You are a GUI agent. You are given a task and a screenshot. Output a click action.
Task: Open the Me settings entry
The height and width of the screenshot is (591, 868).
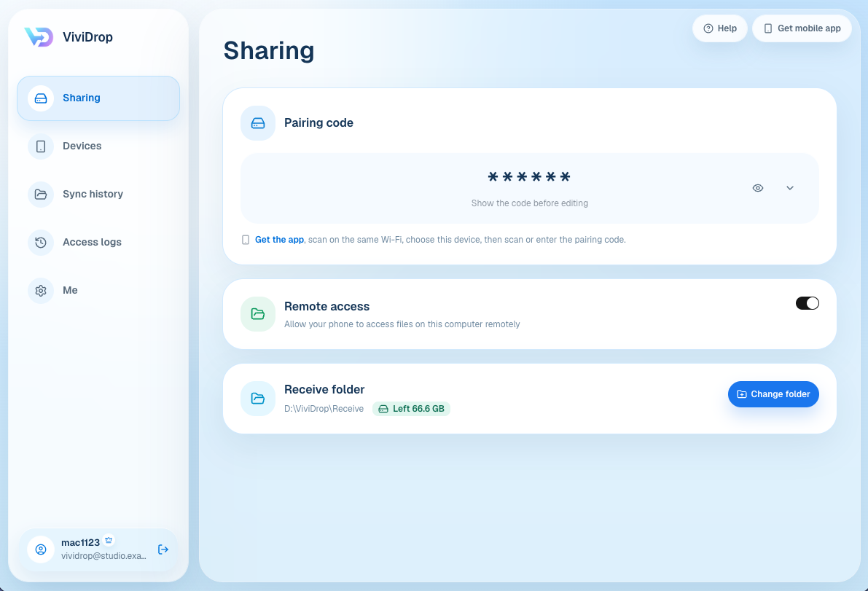pyautogui.click(x=98, y=291)
